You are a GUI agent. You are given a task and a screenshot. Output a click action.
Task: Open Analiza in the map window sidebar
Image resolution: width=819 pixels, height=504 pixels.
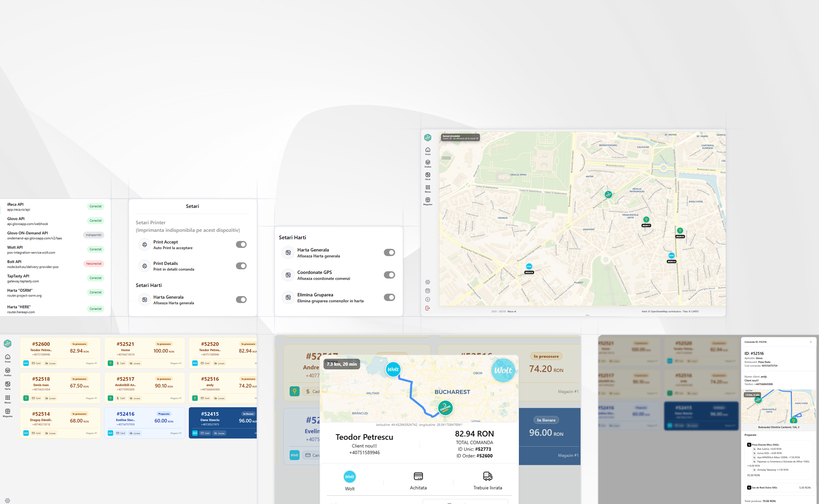tap(428, 163)
